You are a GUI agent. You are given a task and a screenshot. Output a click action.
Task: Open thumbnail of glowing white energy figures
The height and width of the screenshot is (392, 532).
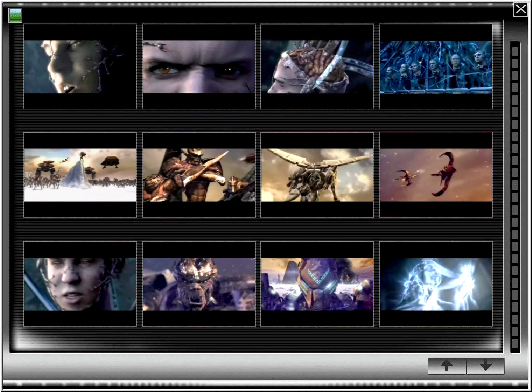(436, 284)
